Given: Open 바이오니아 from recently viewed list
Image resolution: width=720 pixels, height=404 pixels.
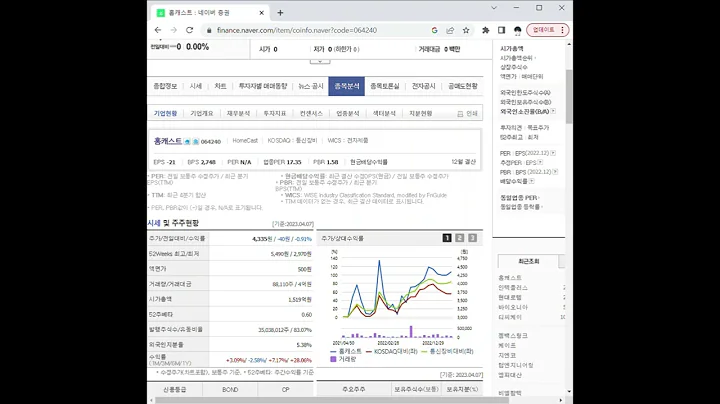Looking at the screenshot, I should pyautogui.click(x=513, y=307).
